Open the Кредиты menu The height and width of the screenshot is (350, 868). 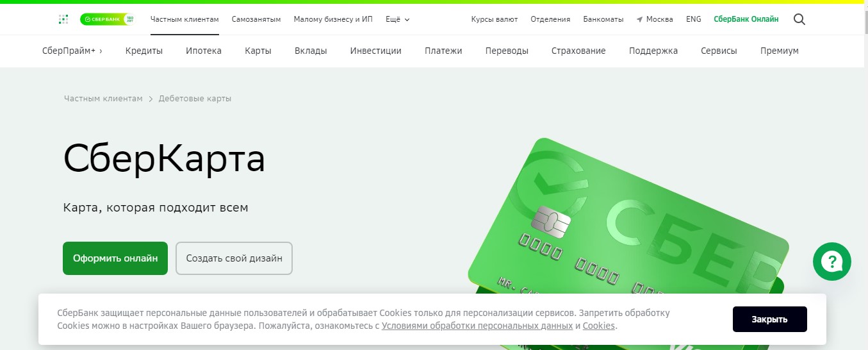[144, 51]
